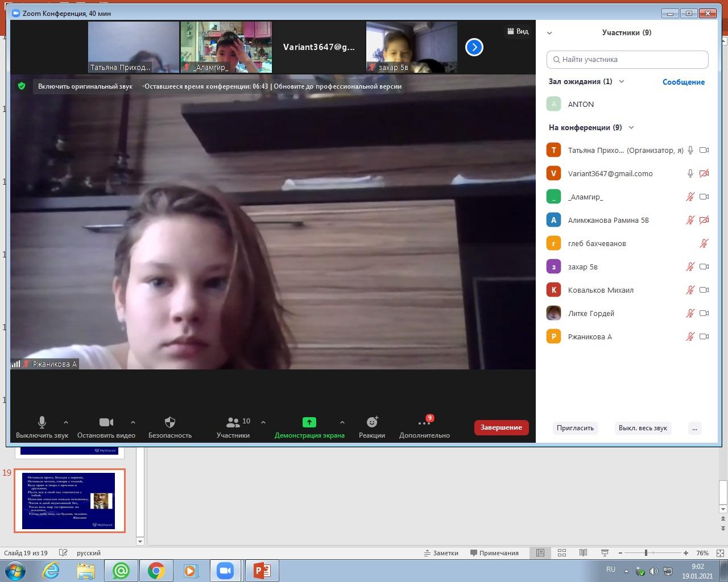This screenshot has width=728, height=582.
Task: Click the Security shield icon
Action: tap(169, 422)
